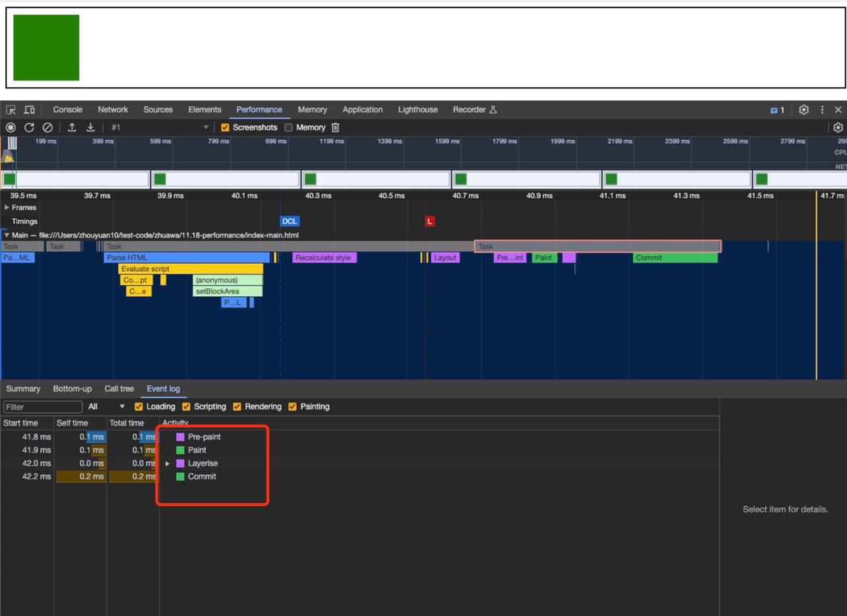Viewport: 847px width, 616px height.
Task: Click the load profile upload icon
Action: coord(72,127)
